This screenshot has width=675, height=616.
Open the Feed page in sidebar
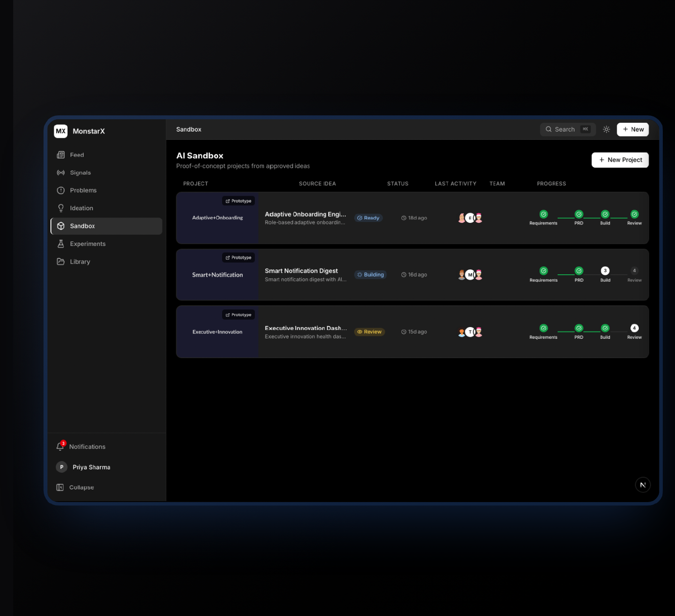77,155
